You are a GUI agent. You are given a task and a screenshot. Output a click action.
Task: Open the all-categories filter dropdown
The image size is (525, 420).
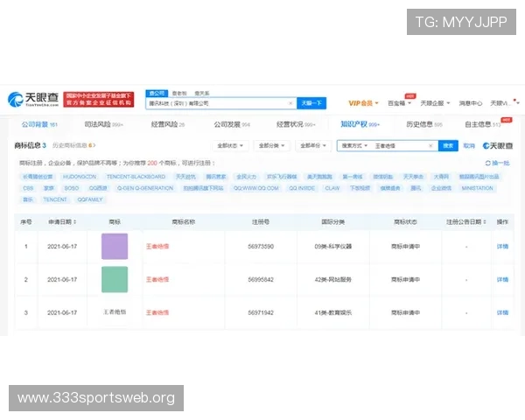point(271,146)
